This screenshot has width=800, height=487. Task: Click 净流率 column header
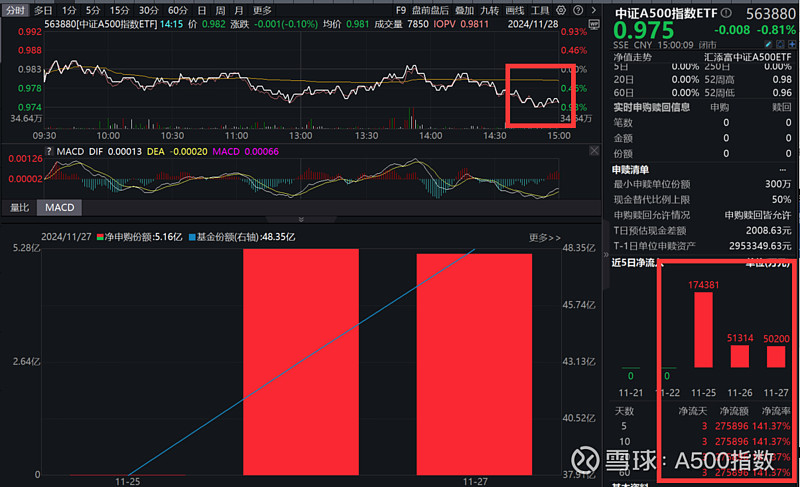click(776, 411)
